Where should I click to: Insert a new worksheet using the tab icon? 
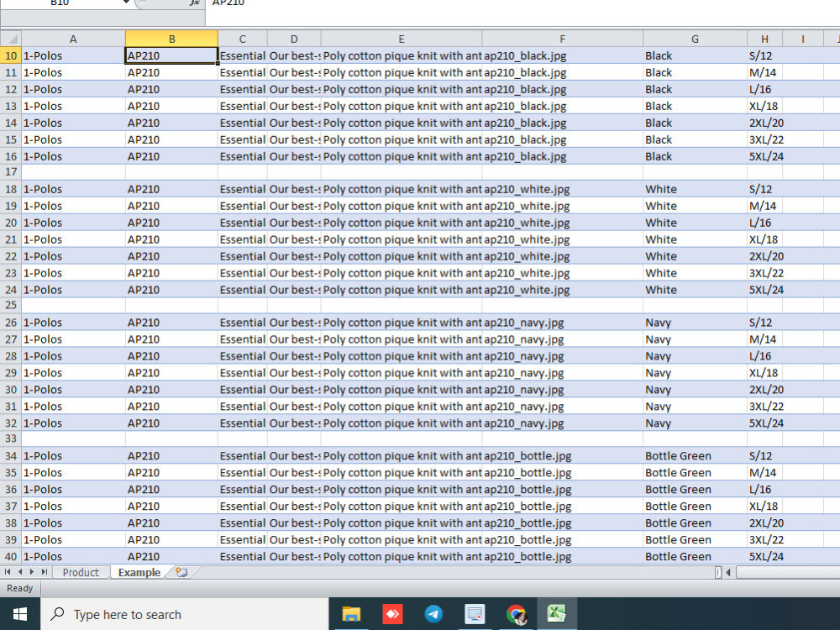(181, 572)
